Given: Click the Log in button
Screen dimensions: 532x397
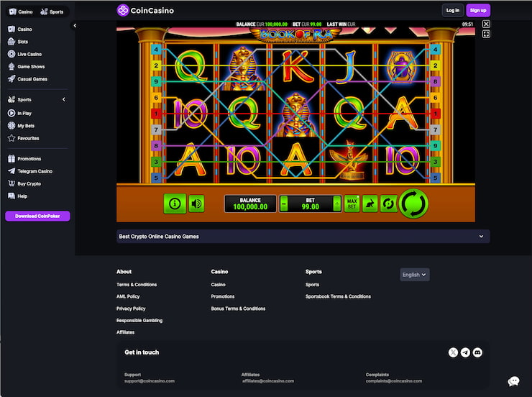Looking at the screenshot, I should 453,11.
